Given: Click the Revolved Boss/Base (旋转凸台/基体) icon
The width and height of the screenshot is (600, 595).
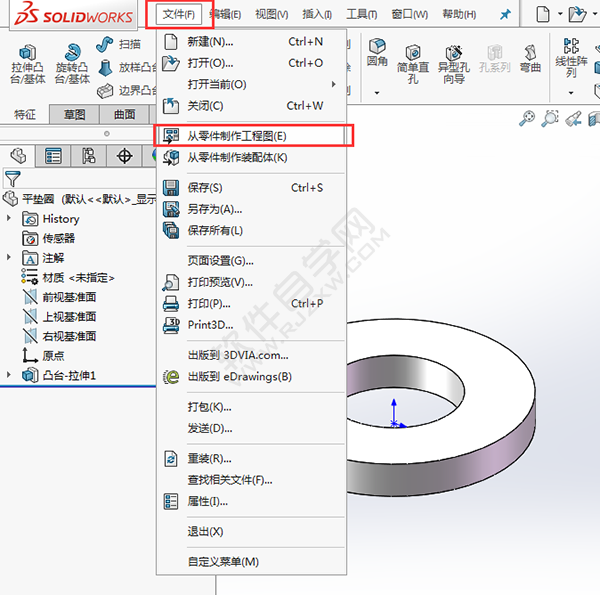Looking at the screenshot, I should point(72,52).
